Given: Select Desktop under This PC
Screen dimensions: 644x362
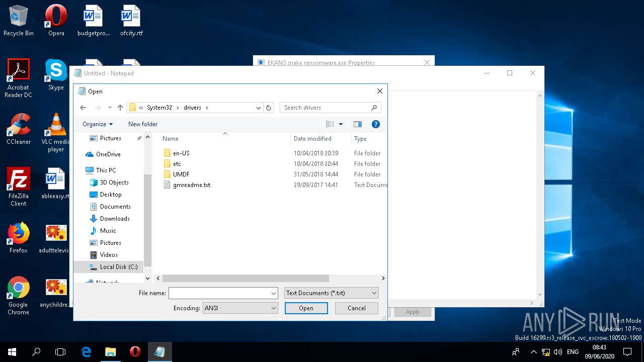Looking at the screenshot, I should [x=111, y=195].
